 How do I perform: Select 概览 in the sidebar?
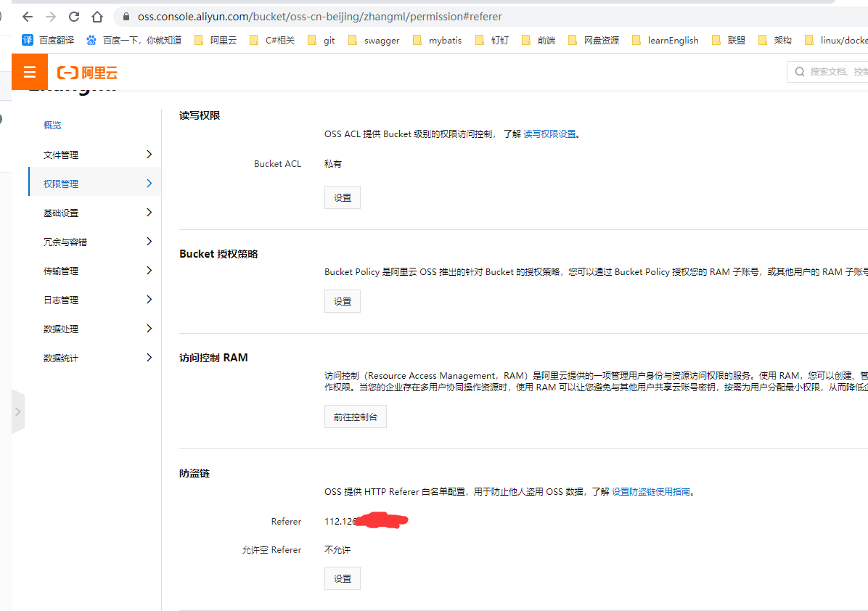click(52, 124)
